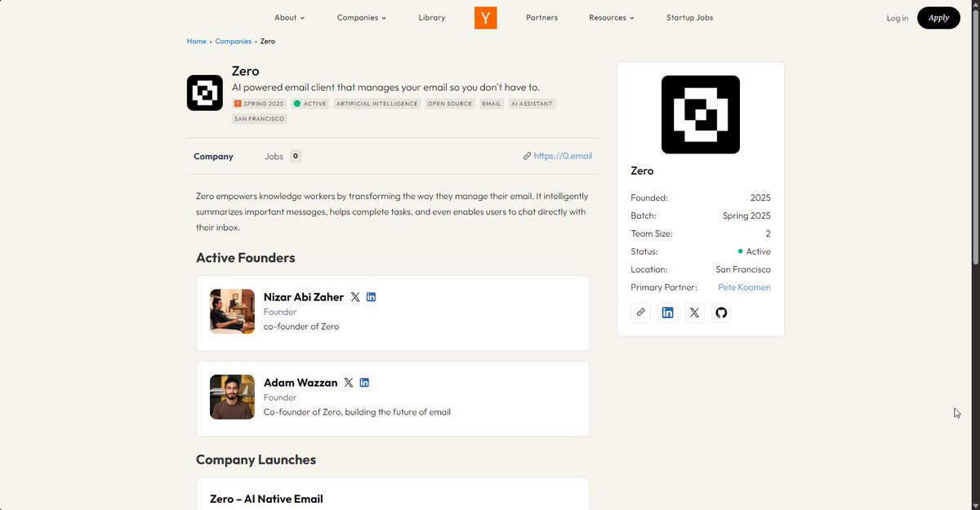The image size is (980, 510).
Task: Click the Team Size value 2
Action: (768, 233)
